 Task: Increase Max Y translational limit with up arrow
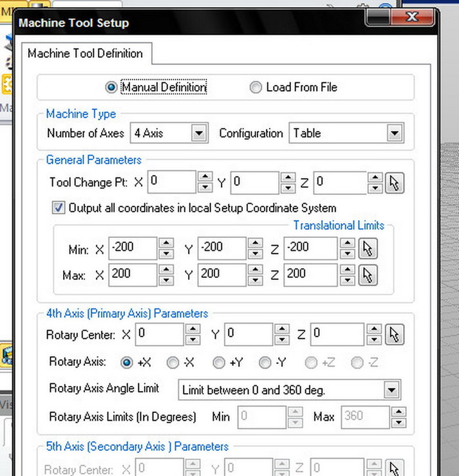click(x=256, y=270)
